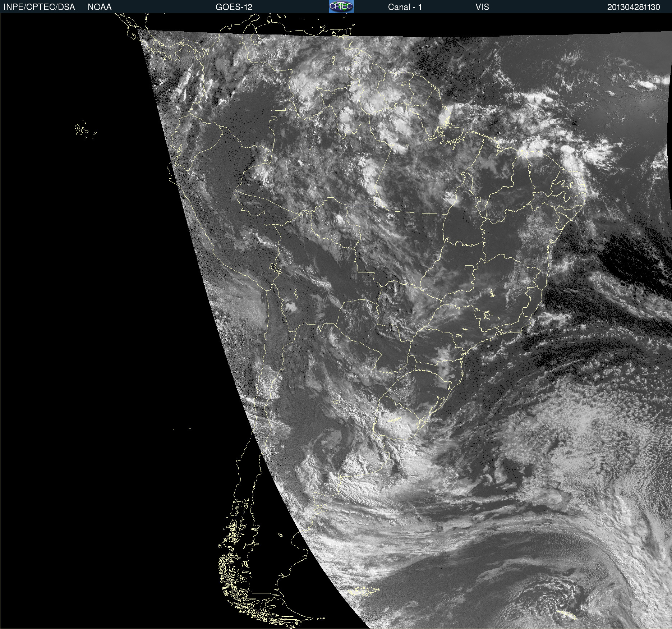Click the CPTEC logo in the header

[x=341, y=6]
